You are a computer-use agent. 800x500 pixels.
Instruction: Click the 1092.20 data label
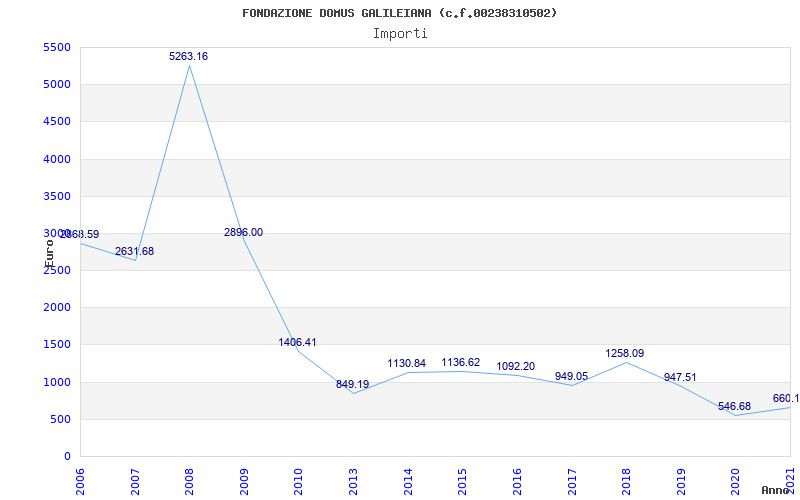(x=516, y=366)
